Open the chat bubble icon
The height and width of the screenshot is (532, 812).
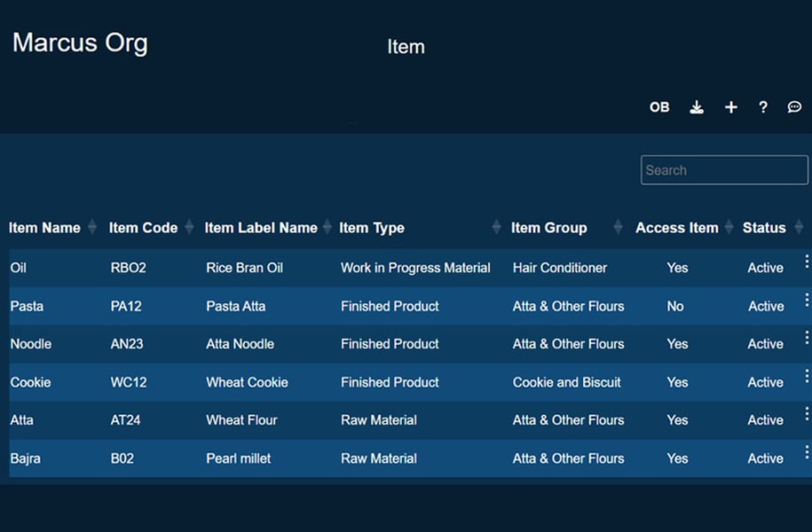[794, 107]
